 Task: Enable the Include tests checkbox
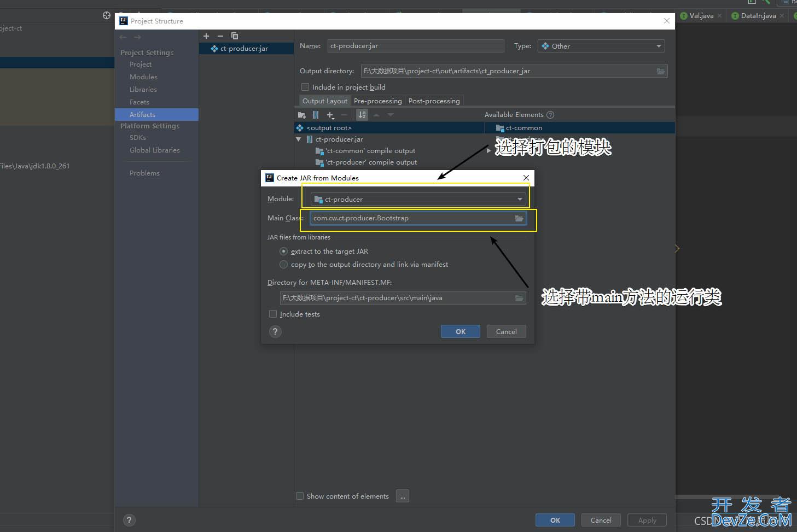(x=273, y=314)
